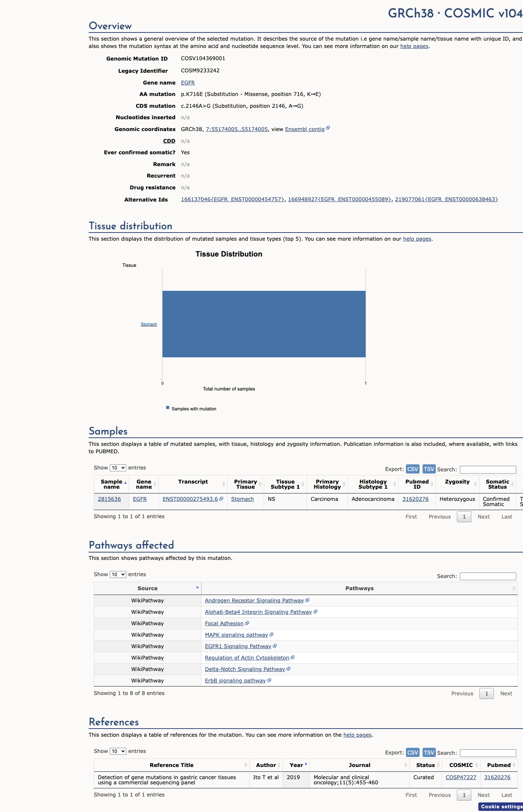Sort References table by Reference Title arrow
Screen dimensions: 523x812
[x=246, y=765]
